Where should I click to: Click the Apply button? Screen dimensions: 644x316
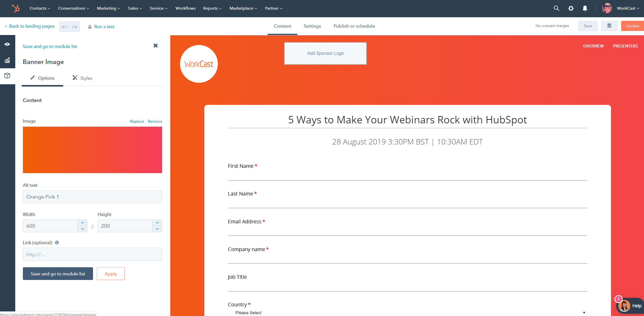point(111,274)
